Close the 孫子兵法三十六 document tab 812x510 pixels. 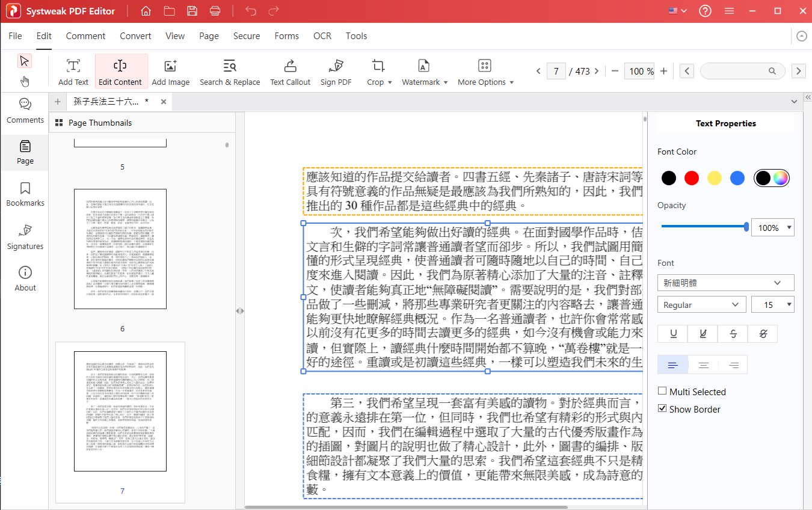tap(164, 102)
